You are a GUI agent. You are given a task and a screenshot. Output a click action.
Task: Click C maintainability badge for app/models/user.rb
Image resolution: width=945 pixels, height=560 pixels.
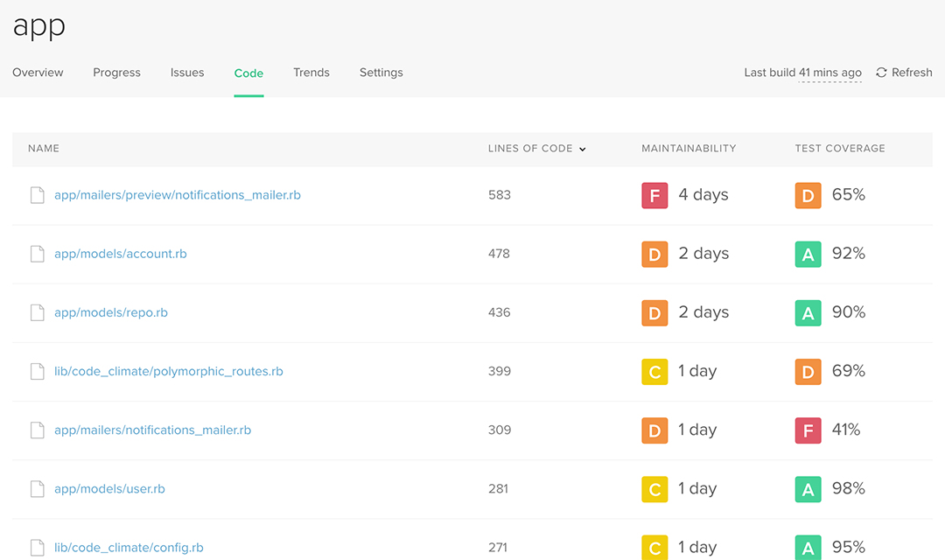coord(654,489)
